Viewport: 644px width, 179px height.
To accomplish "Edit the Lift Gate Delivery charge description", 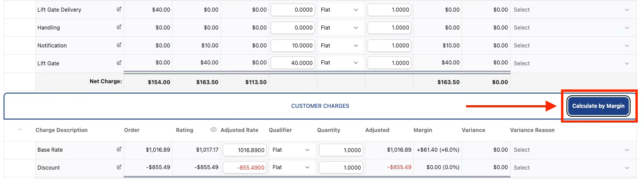I will (119, 9).
